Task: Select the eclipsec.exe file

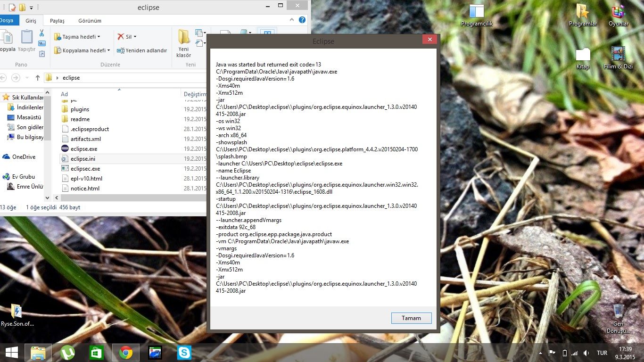Action: (x=81, y=169)
